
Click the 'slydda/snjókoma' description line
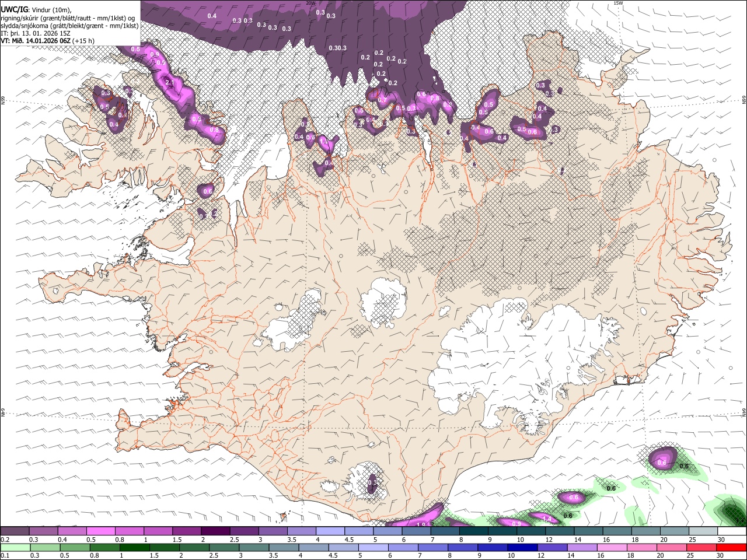tap(70, 26)
